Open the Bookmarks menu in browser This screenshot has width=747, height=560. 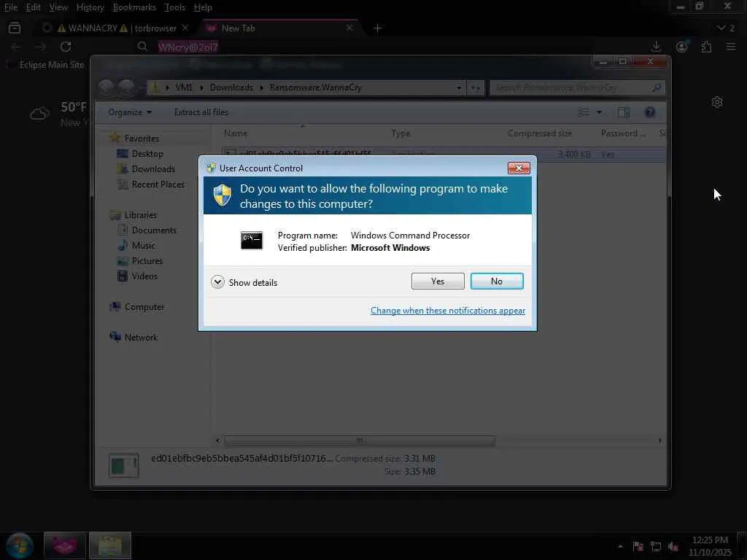point(134,7)
